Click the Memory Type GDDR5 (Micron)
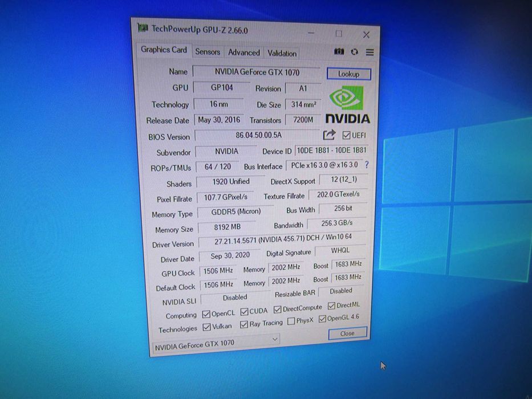The image size is (532, 399). click(235, 211)
